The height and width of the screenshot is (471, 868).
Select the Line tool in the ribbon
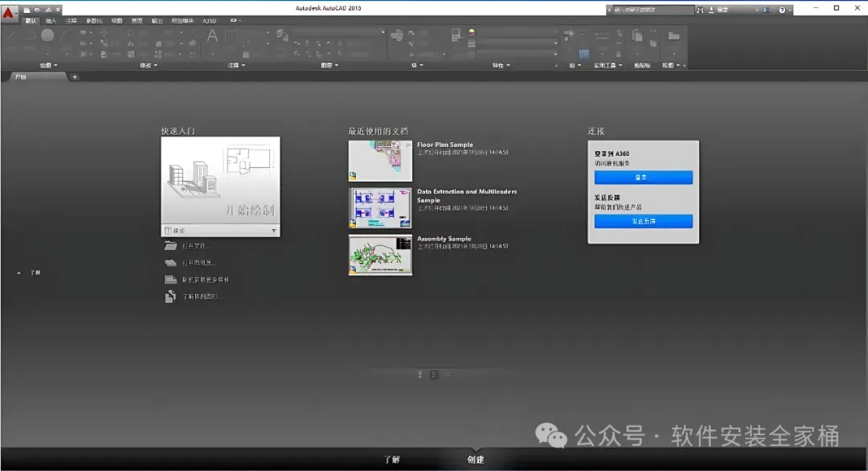(x=11, y=36)
